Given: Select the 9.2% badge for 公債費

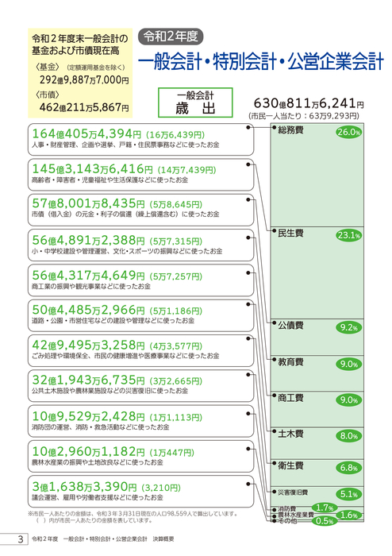Looking at the screenshot, I should (349, 327).
